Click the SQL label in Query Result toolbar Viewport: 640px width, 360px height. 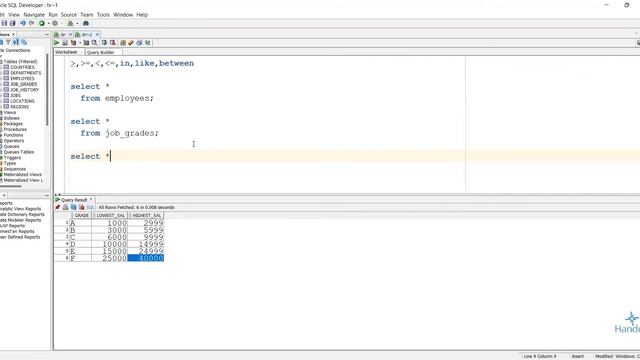90,207
